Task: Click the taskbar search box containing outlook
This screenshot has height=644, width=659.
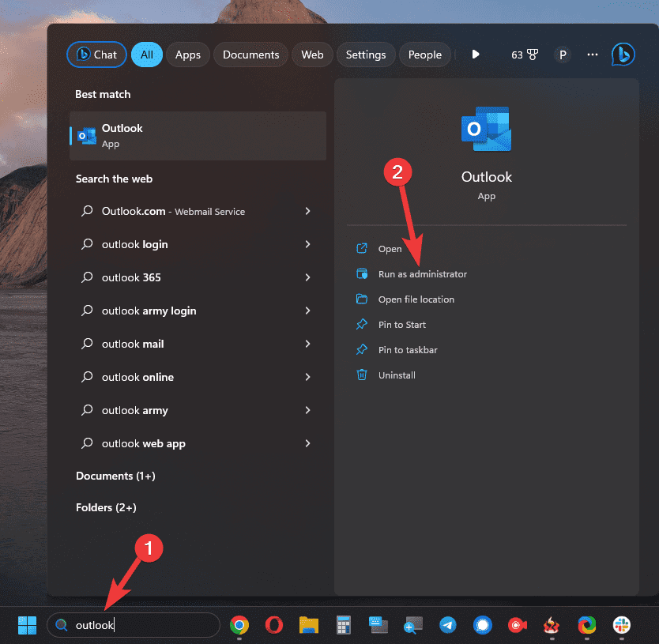Action: [x=134, y=625]
